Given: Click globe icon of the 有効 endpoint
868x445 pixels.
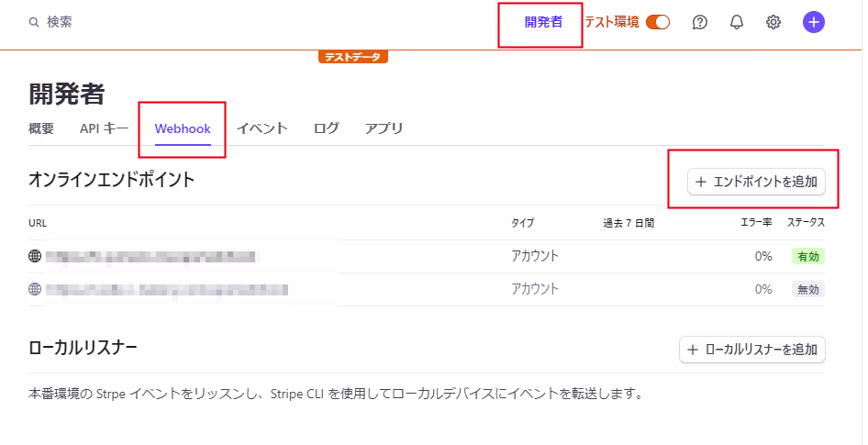Looking at the screenshot, I should point(35,256).
